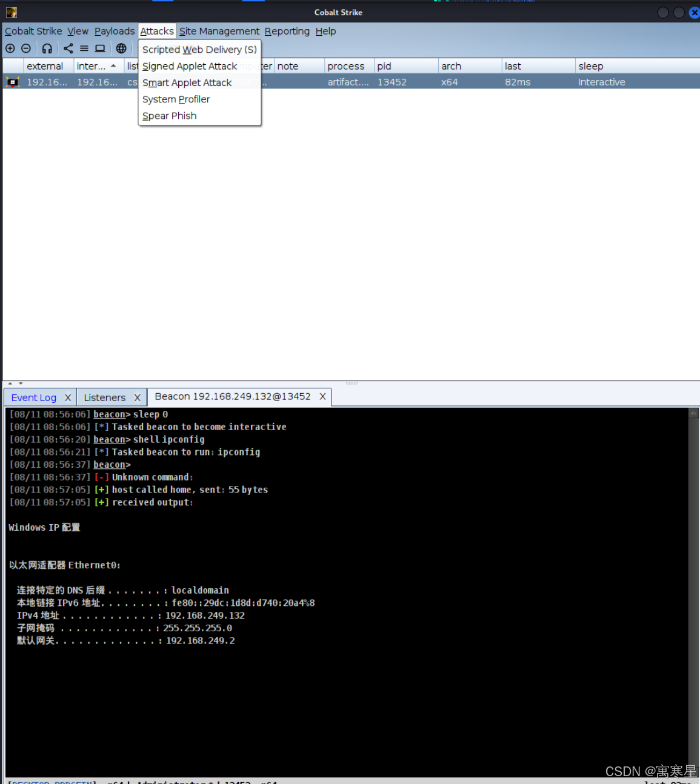700x784 pixels.
Task: Click the beacon console vertical scrollbar
Action: (x=694, y=593)
